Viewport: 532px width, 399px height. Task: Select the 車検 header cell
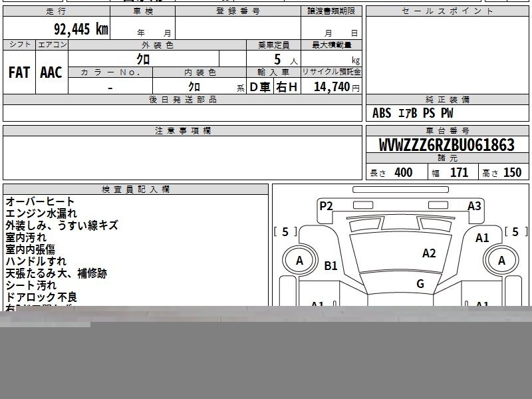(x=143, y=11)
